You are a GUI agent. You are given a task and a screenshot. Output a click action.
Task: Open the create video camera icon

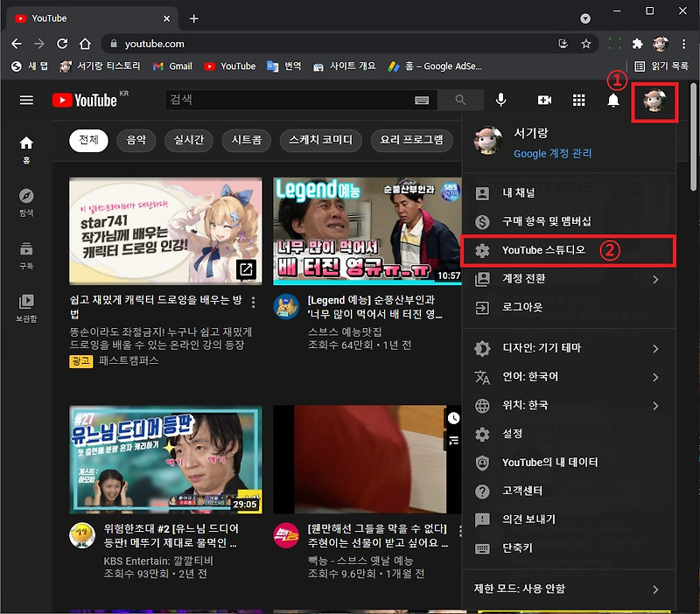(x=544, y=100)
